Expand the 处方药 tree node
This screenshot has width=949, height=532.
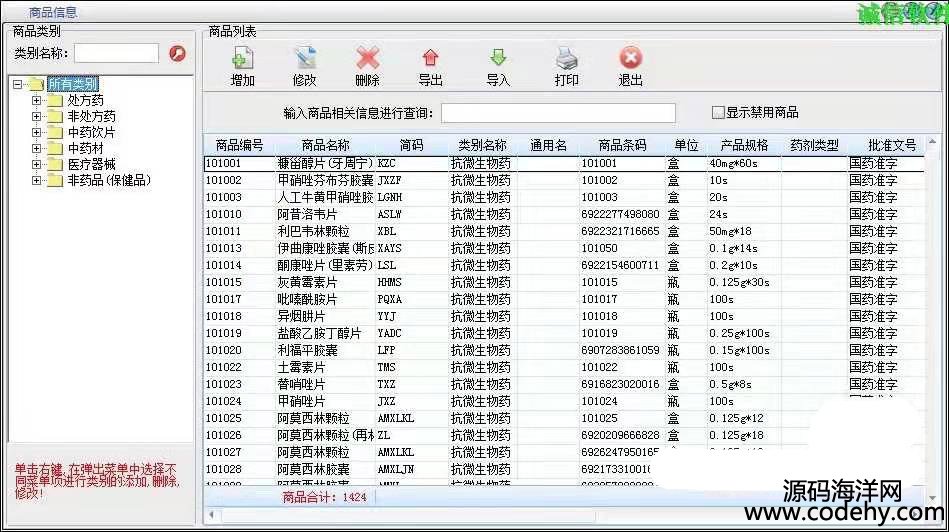[37, 101]
